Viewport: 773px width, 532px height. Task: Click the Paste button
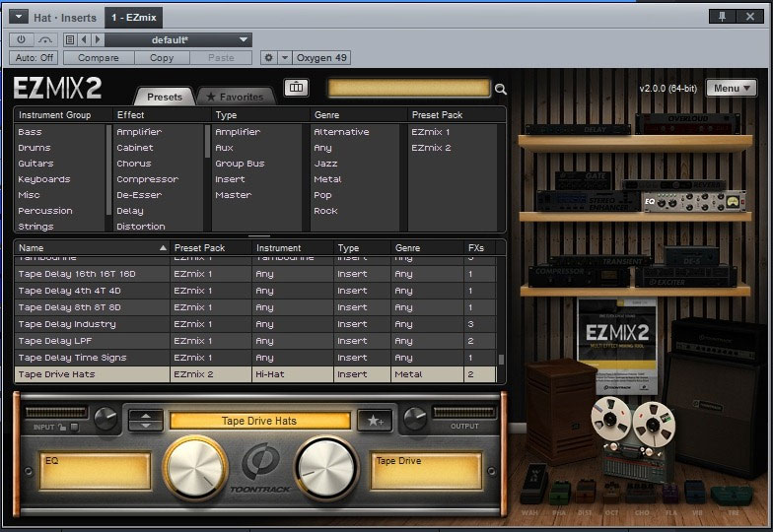tap(221, 57)
